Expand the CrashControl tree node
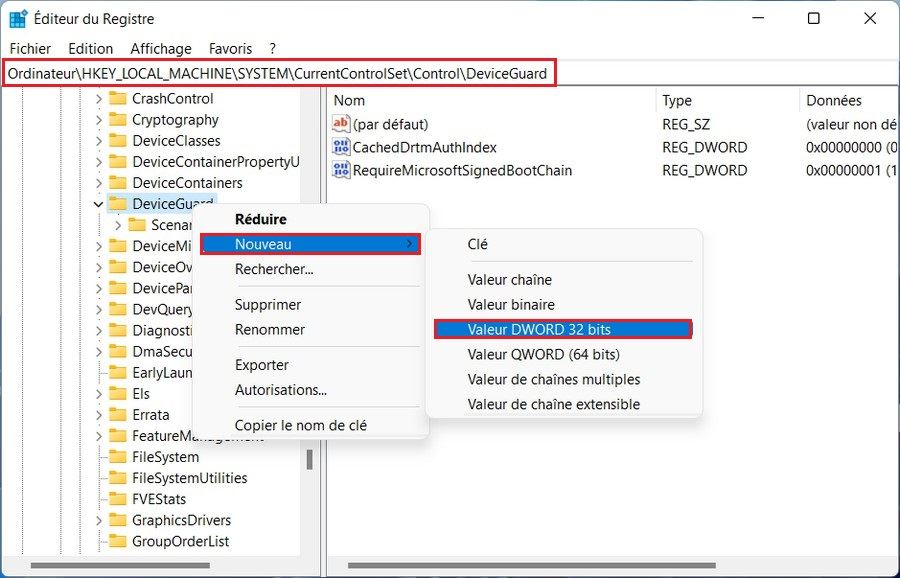This screenshot has width=900, height=578. pos(99,99)
